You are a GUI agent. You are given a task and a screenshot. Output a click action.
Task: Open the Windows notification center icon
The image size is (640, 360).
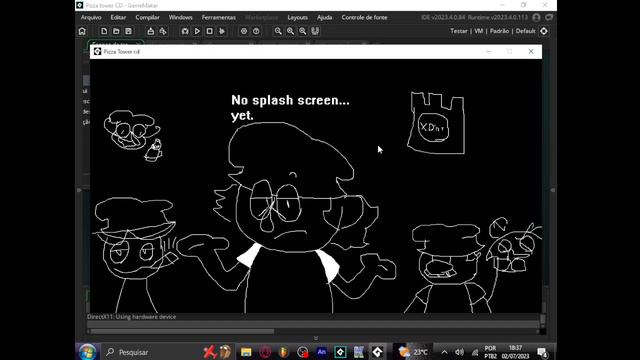[542, 352]
